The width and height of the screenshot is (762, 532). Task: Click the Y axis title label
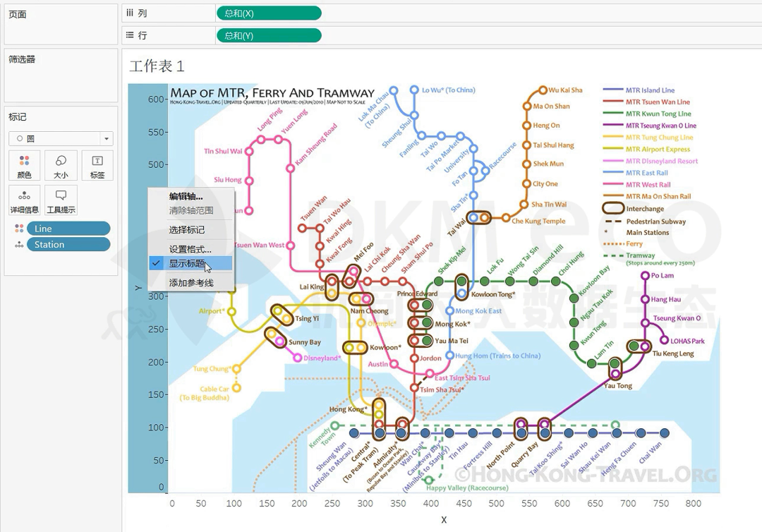138,288
